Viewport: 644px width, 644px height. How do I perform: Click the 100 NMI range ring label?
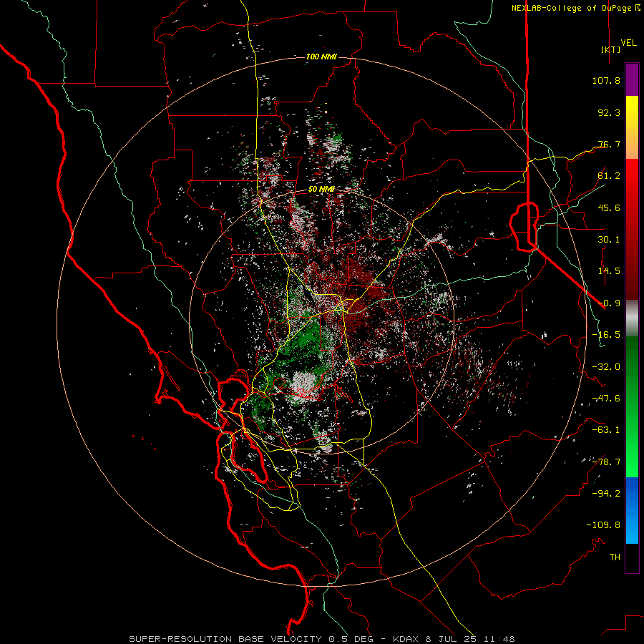pyautogui.click(x=321, y=57)
